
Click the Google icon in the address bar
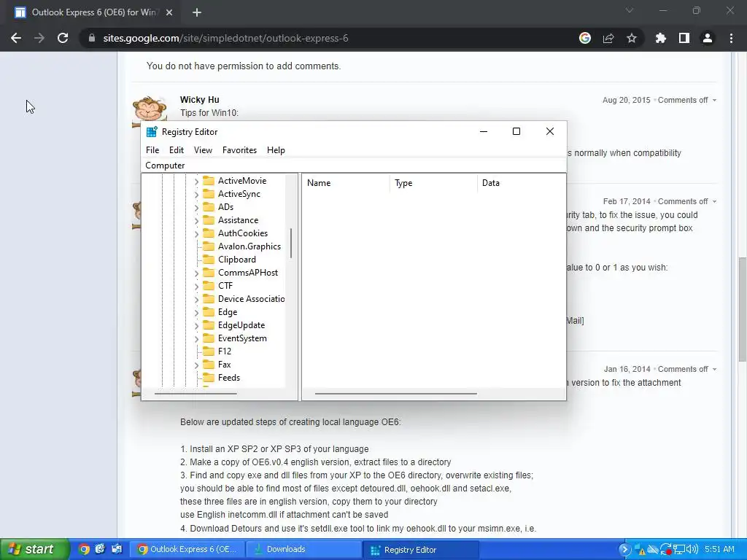(585, 38)
